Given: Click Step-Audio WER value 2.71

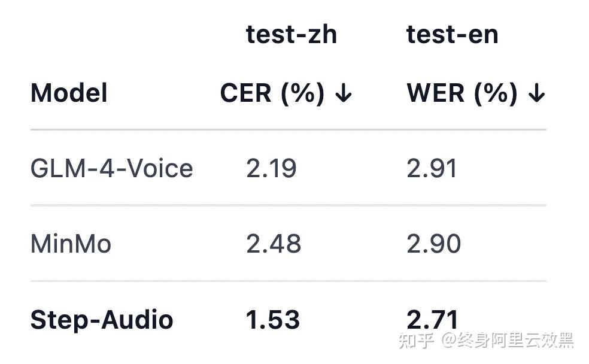Looking at the screenshot, I should (432, 320).
